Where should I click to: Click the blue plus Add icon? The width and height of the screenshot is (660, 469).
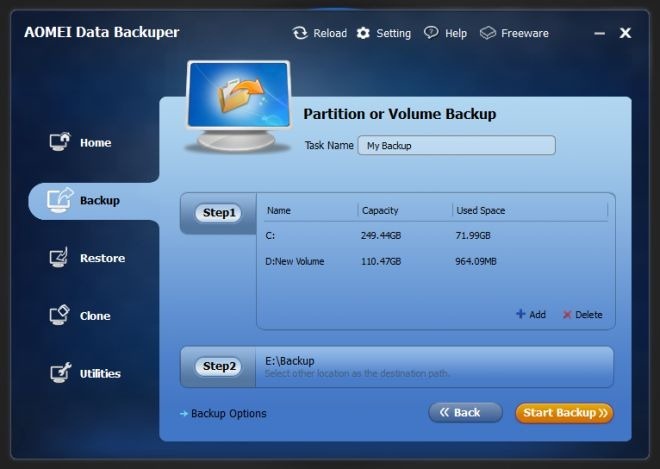[x=521, y=314]
